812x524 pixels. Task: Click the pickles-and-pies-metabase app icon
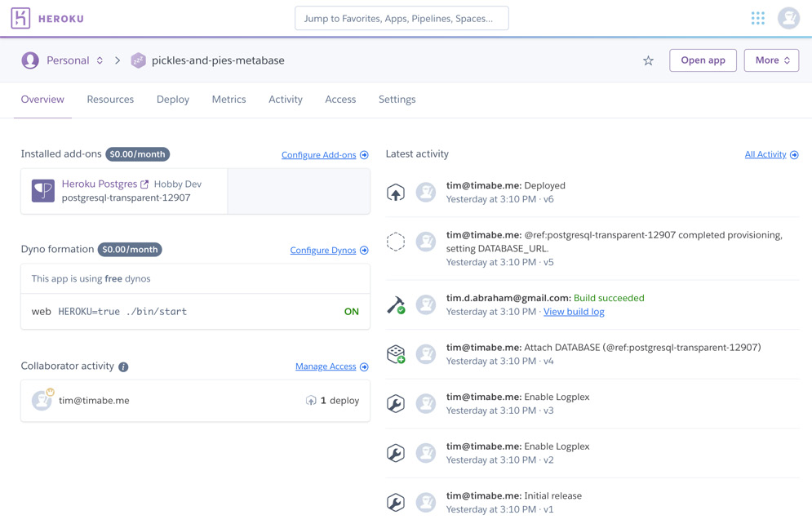(x=138, y=60)
